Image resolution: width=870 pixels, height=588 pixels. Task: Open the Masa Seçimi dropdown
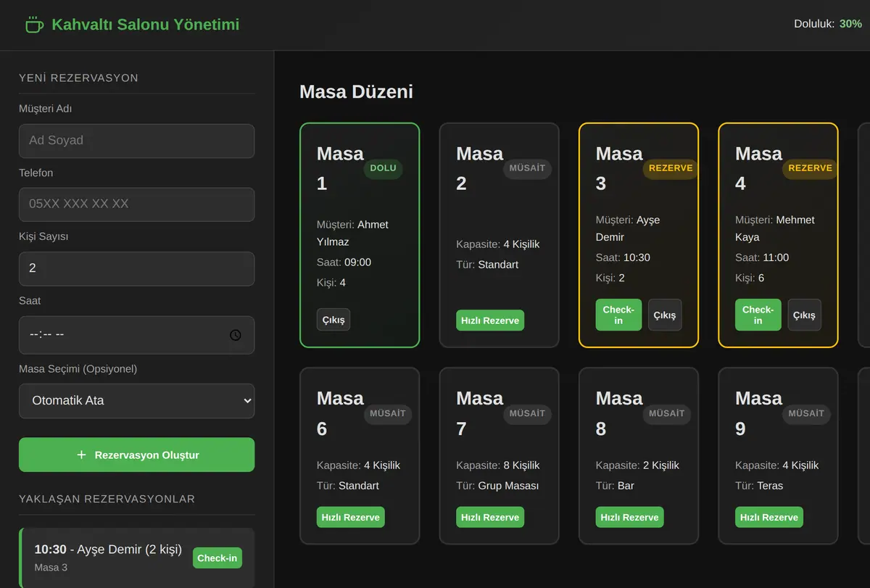point(136,400)
